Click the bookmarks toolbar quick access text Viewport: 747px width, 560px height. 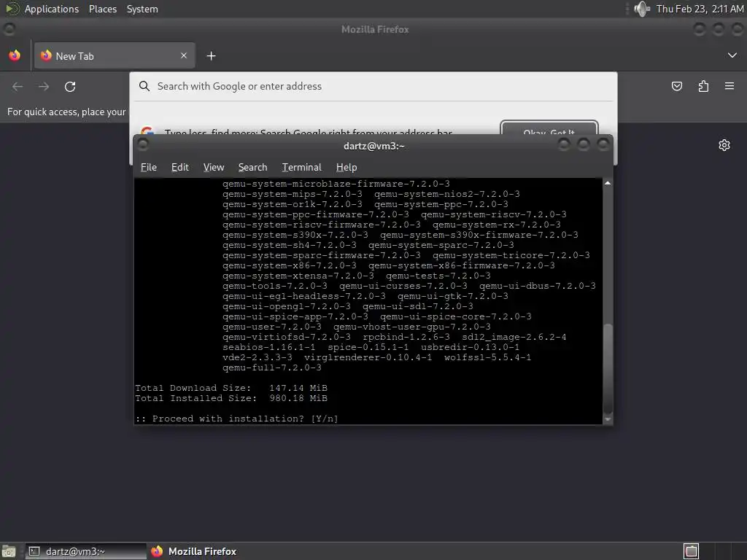click(x=66, y=112)
